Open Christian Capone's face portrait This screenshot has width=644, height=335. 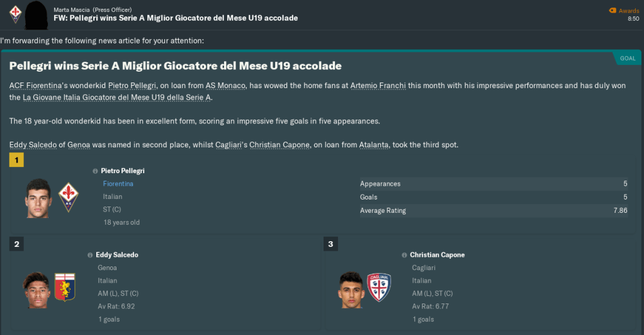[350, 289]
